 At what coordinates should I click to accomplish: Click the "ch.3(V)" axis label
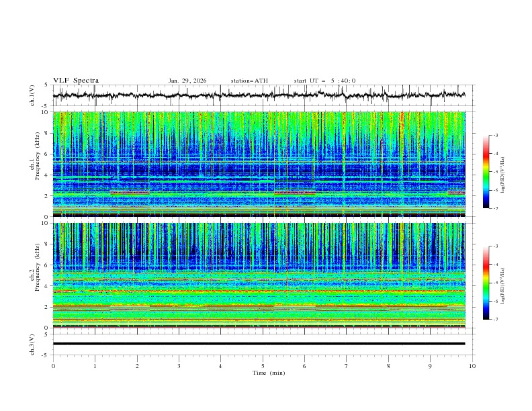pos(32,345)
